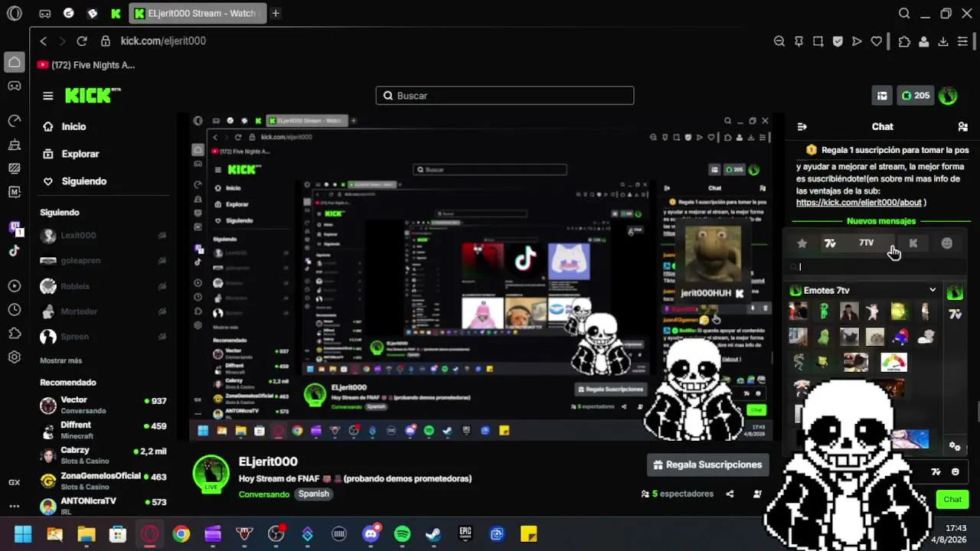Click the emote search field
The image size is (980, 551).
coord(877,267)
